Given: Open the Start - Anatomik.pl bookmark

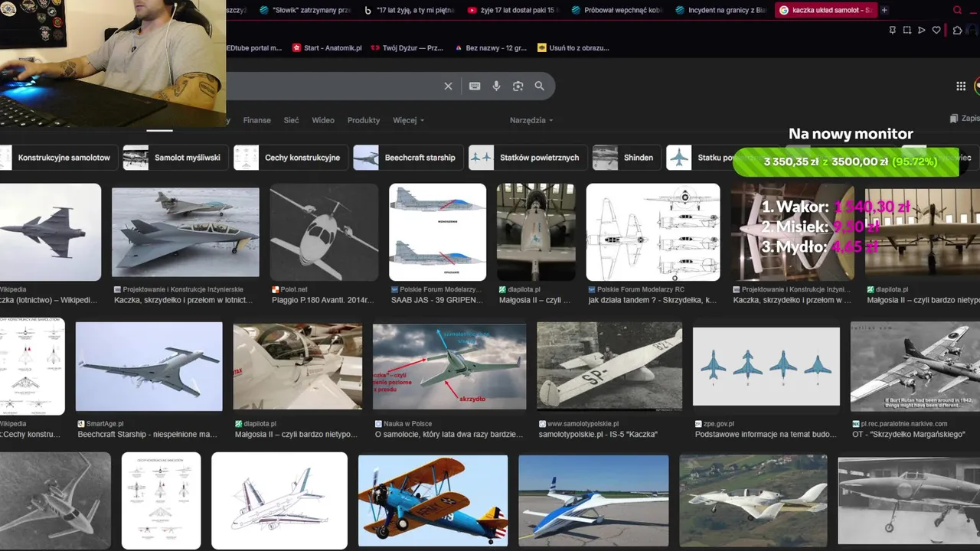Looking at the screenshot, I should pos(327,47).
